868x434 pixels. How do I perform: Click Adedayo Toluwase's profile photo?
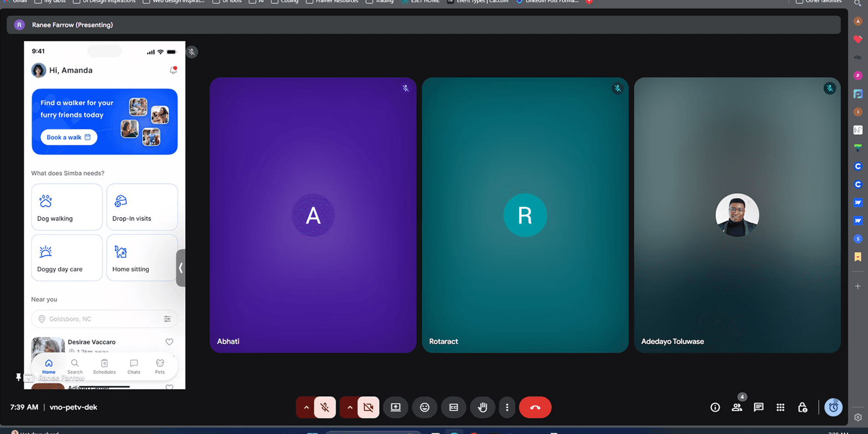point(737,215)
